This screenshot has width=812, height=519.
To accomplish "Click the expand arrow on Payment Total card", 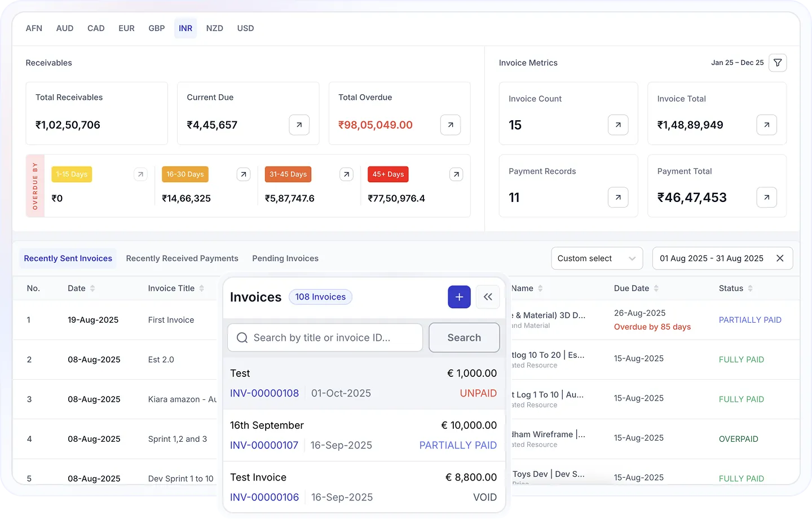I will point(766,197).
